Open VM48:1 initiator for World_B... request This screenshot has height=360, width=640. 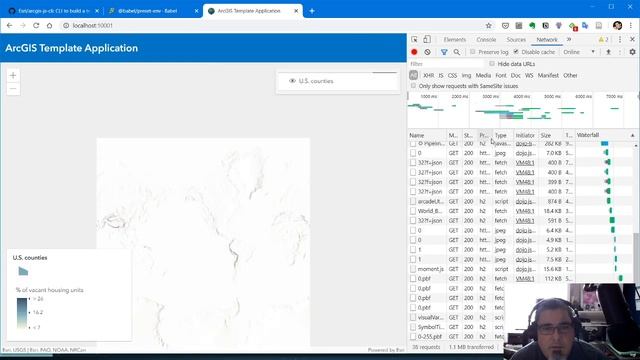524,211
